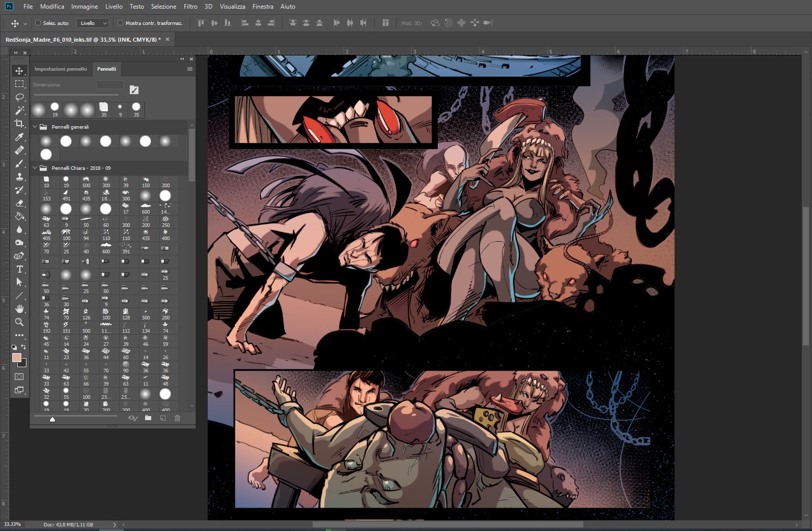Select the Zoom magnifier tool
The width and height of the screenshot is (812, 531).
[19, 322]
